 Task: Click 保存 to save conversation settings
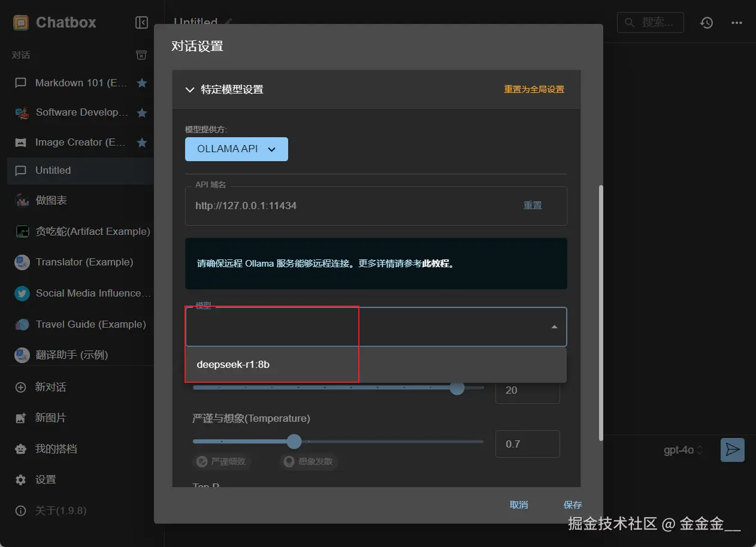[x=573, y=504]
